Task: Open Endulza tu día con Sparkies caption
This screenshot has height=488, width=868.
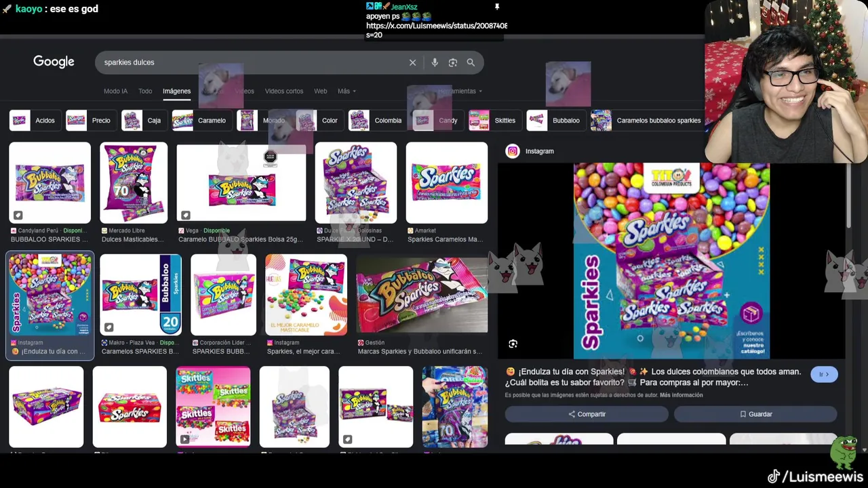Action: pyautogui.click(x=653, y=377)
